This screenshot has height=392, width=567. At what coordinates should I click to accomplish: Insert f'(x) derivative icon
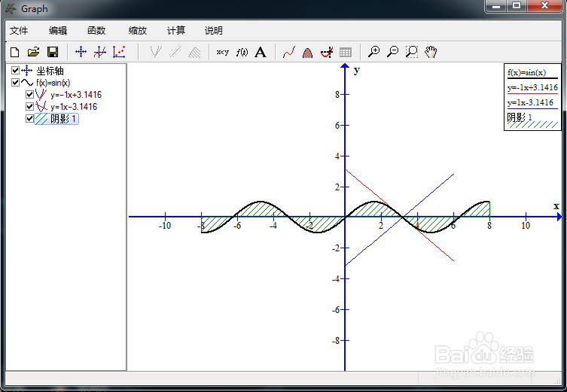pyautogui.click(x=242, y=53)
